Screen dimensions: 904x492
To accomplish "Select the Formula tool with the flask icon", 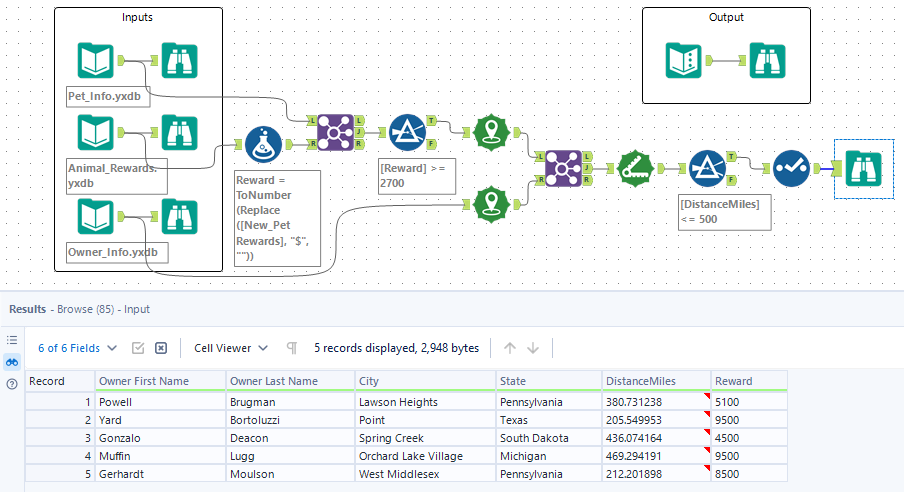I will click(x=263, y=145).
